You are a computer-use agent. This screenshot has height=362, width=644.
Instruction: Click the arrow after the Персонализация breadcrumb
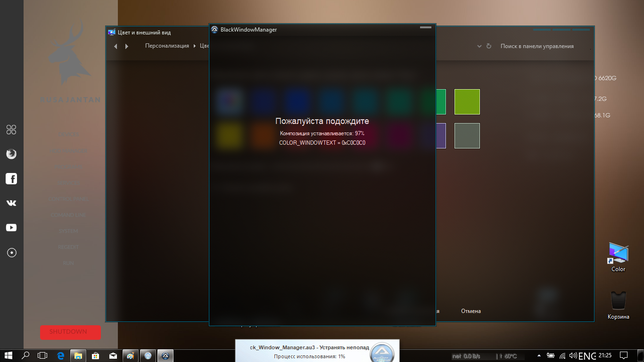194,46
